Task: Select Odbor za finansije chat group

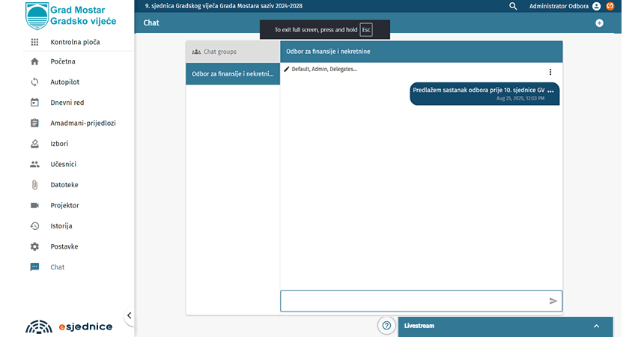Action: click(233, 74)
